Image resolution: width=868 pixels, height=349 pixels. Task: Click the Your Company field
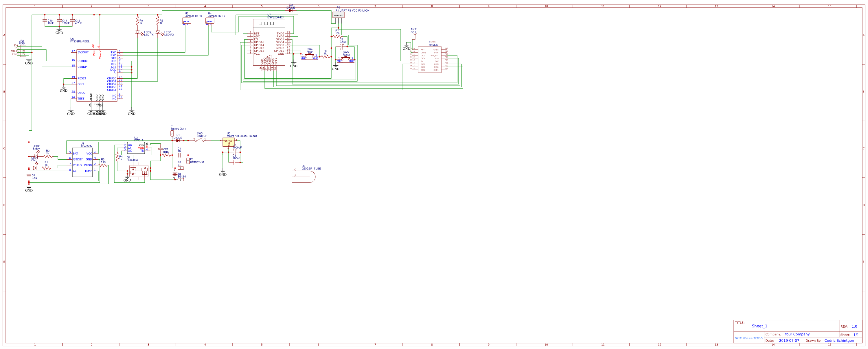click(797, 334)
